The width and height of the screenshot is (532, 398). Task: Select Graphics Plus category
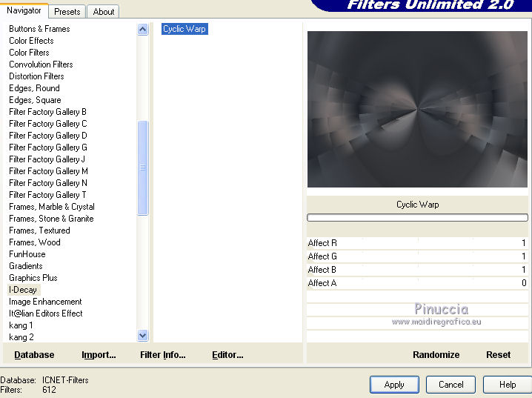click(33, 278)
